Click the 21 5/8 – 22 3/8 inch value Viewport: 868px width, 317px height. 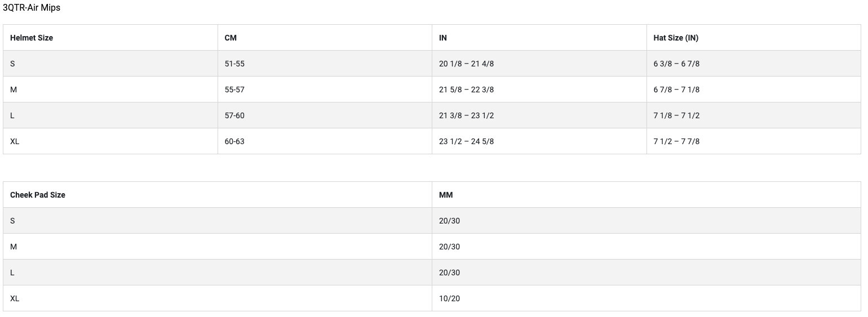pyautogui.click(x=466, y=90)
